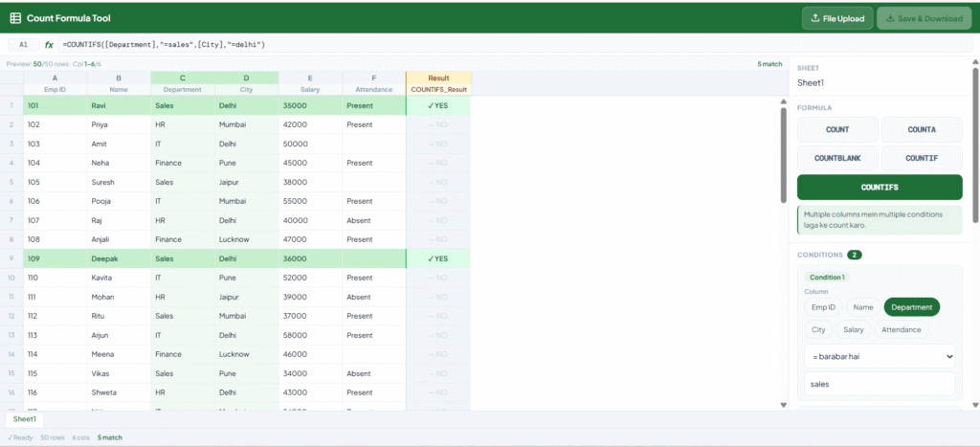Click the 'Jaipur' cell in Suresh's row
The image size is (980, 447).
coord(246,182)
